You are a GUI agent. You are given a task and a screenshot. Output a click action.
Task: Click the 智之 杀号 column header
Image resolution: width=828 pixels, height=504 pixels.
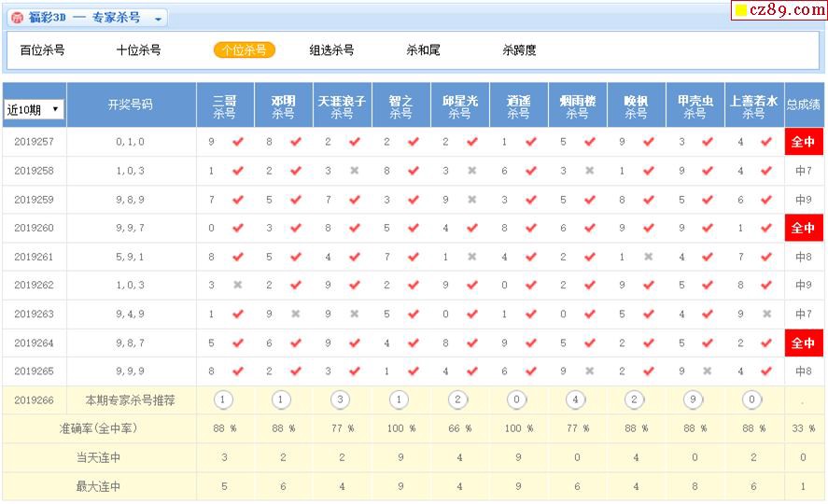[400, 105]
